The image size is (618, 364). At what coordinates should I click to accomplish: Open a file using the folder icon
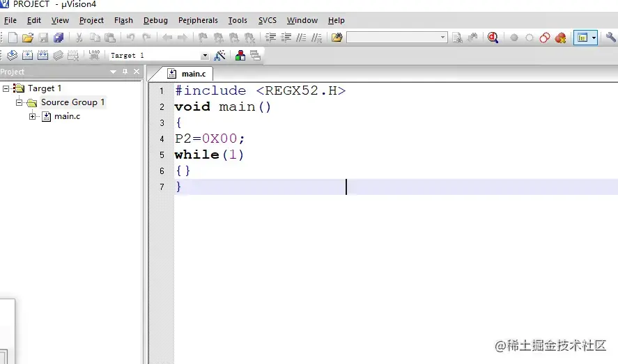[28, 38]
